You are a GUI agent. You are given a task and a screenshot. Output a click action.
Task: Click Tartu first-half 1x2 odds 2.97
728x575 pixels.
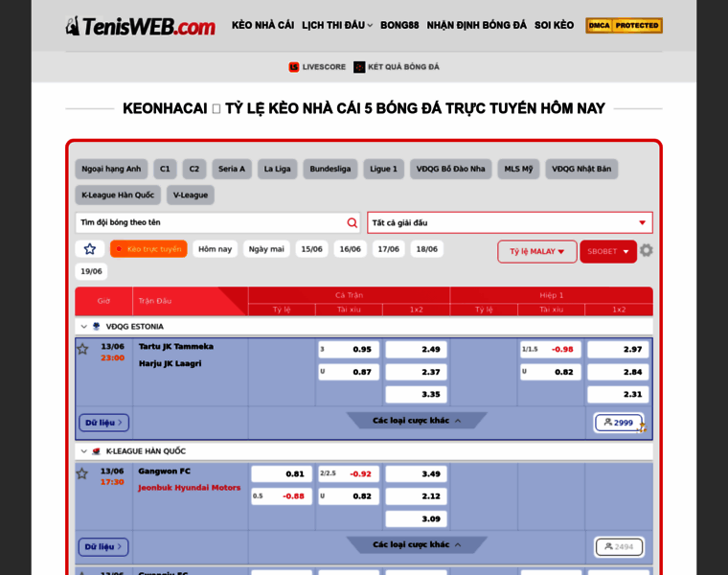(x=618, y=349)
